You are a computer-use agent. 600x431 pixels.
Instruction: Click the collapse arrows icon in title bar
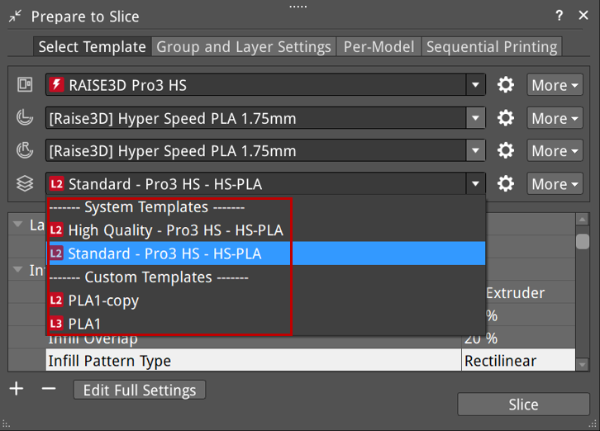[15, 16]
